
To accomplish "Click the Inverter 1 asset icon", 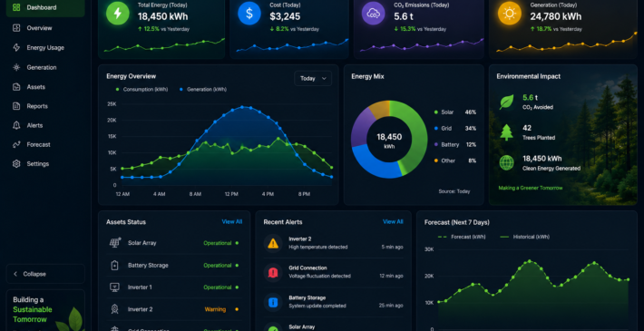I will [115, 287].
